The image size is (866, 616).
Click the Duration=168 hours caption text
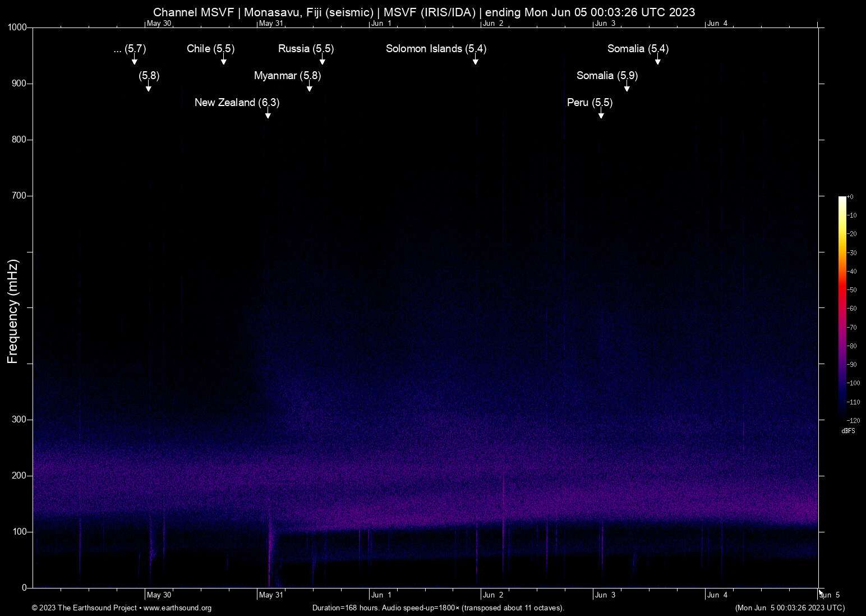(x=437, y=608)
